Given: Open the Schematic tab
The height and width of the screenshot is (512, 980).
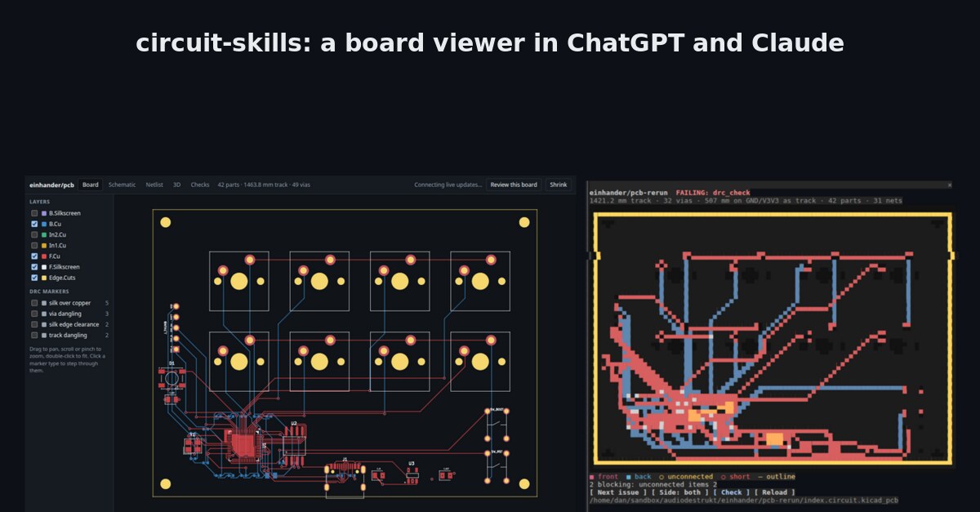Looking at the screenshot, I should click(122, 185).
